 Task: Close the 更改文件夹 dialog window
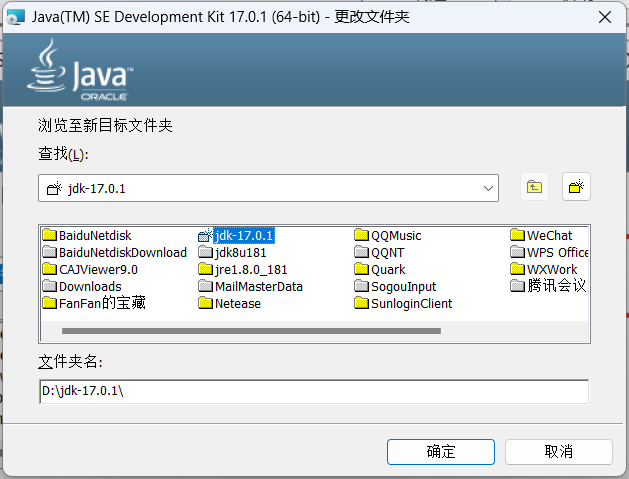pyautogui.click(x=605, y=17)
